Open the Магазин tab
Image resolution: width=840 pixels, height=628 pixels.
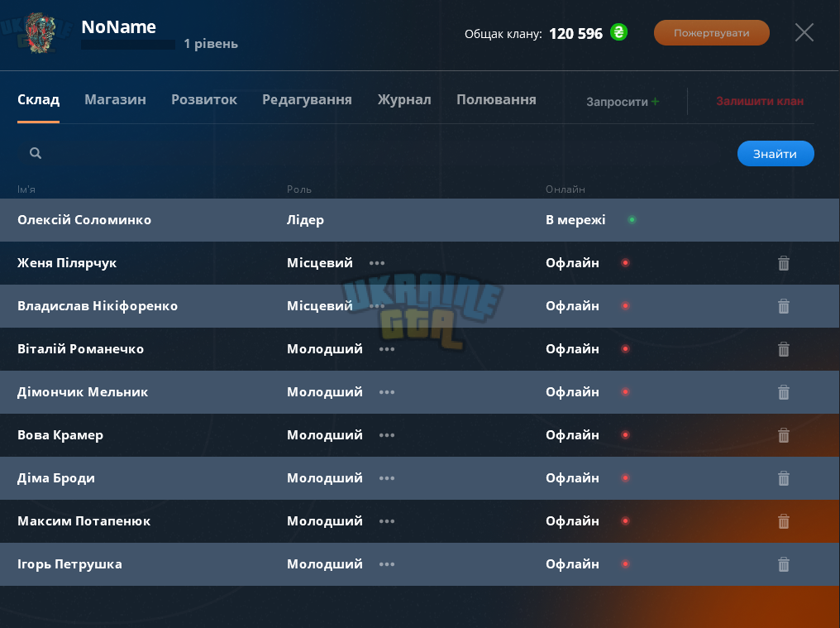115,100
